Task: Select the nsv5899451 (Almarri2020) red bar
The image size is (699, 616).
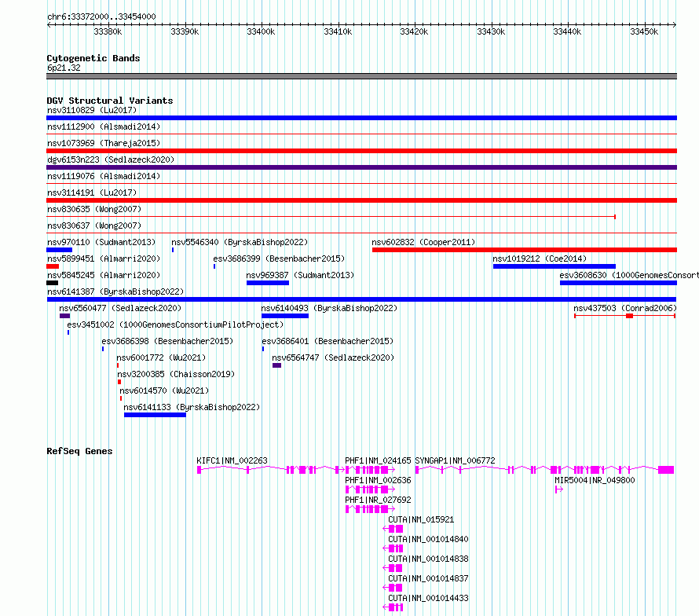Action: coord(53,266)
